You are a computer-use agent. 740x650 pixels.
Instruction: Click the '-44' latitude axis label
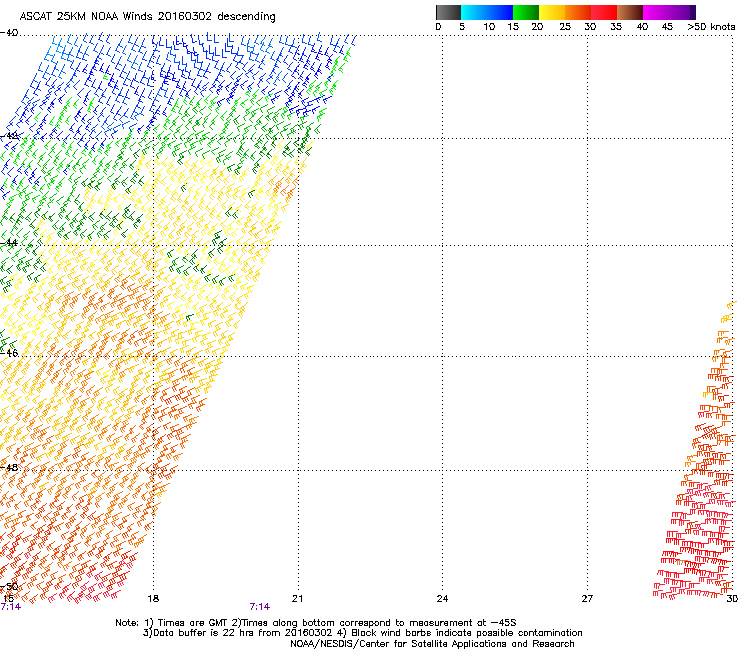9,243
